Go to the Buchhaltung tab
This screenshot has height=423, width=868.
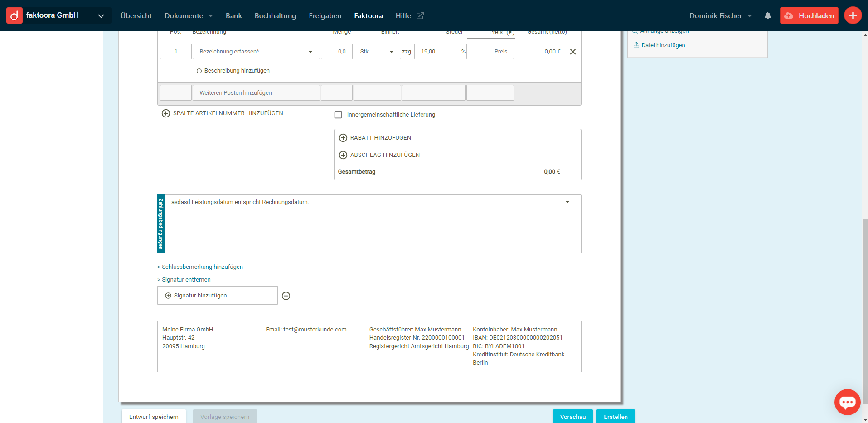pos(275,16)
